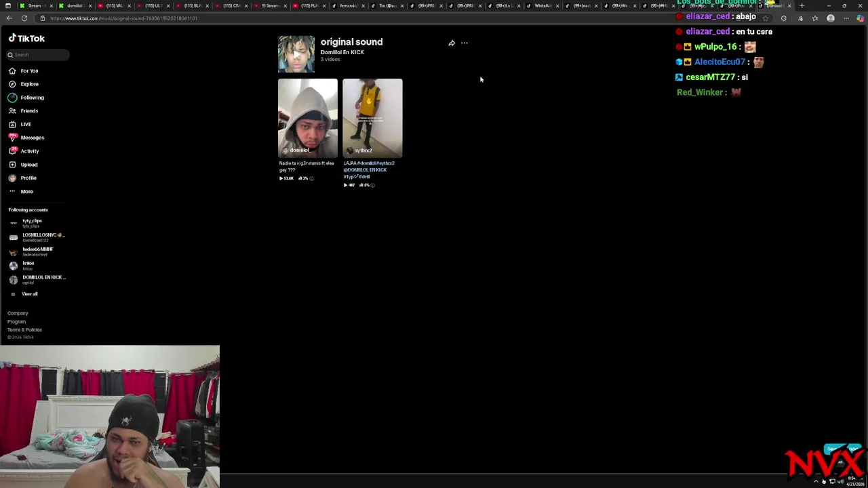Viewport: 868px width, 488px height.
Task: Expand the More menu in sidebar
Action: [20, 191]
